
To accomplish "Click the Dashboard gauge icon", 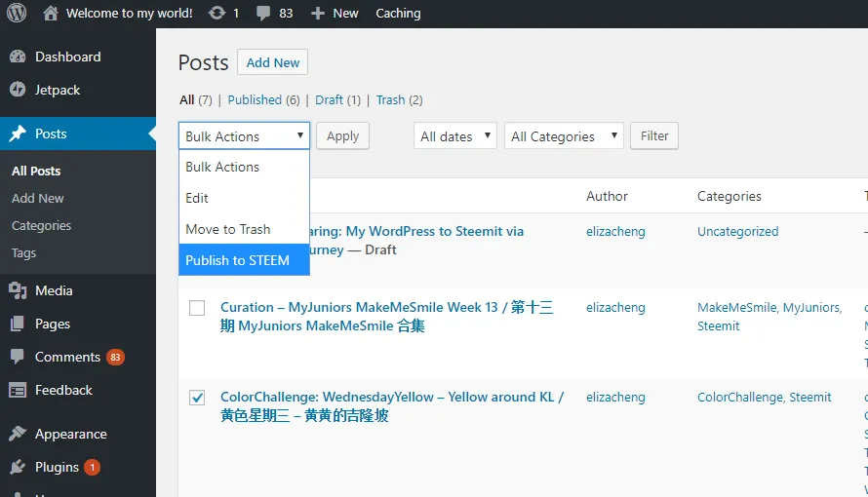I will [18, 57].
